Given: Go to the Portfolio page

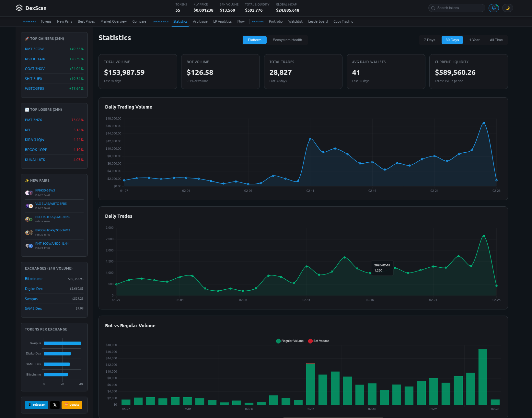Looking at the screenshot, I should point(276,22).
